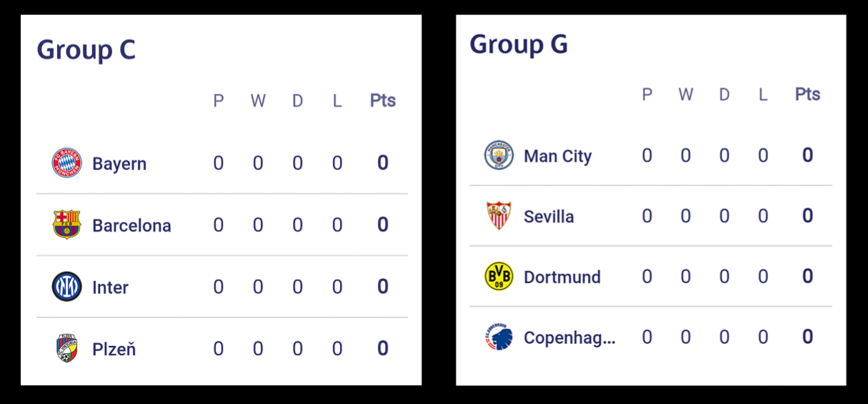The image size is (868, 404).
Task: Select the Inter team name
Action: coord(110,287)
